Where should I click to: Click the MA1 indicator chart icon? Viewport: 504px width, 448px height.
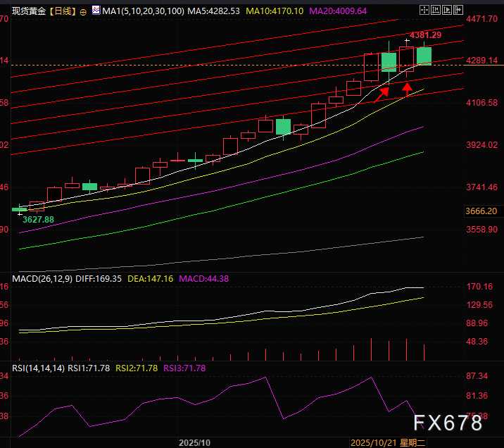click(x=96, y=12)
